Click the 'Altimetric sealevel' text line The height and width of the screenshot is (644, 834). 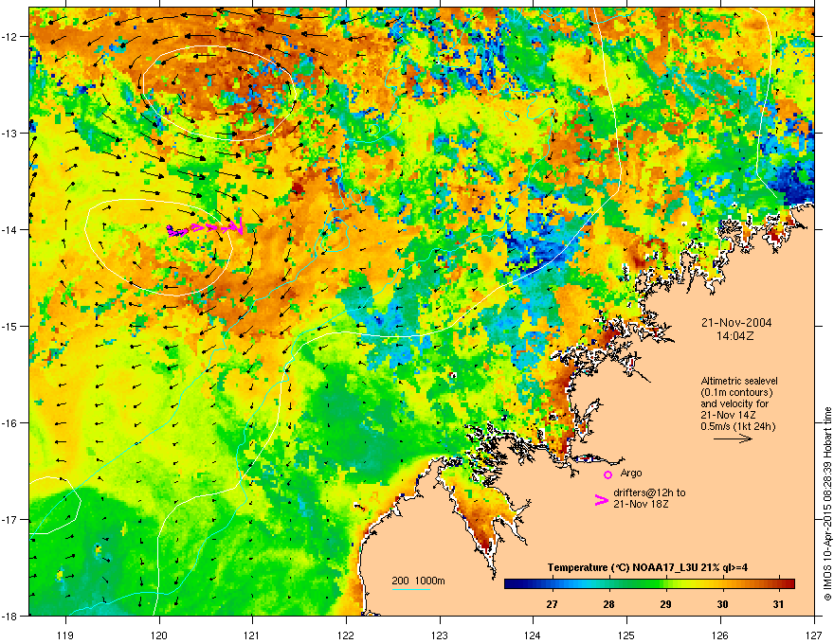coord(739,382)
